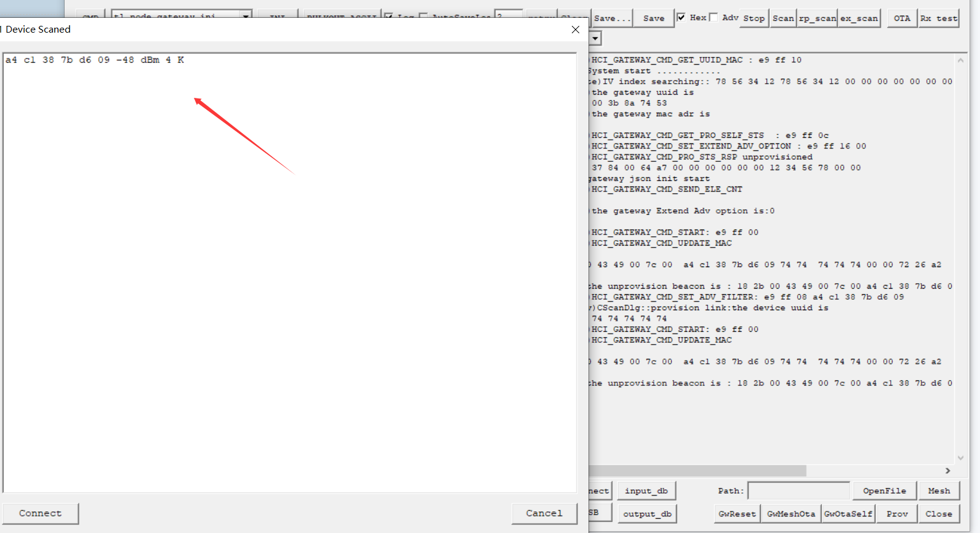Viewport: 980px width, 533px height.
Task: Select log line 'HCI_GATEWAY_CMD_SEND_ELE_CNT'
Action: point(667,190)
